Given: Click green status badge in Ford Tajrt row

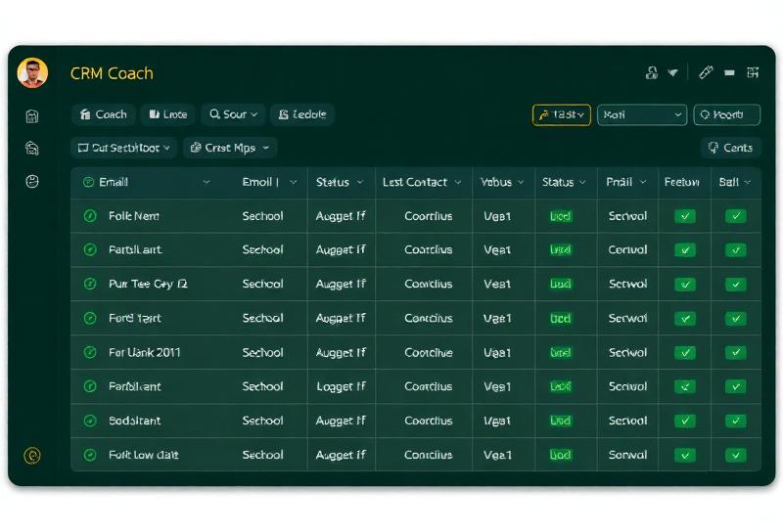Looking at the screenshot, I should coord(560,319).
